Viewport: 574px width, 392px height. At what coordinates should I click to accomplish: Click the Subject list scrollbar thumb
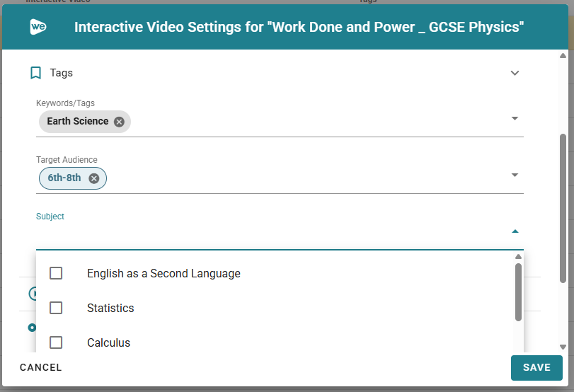click(x=518, y=292)
